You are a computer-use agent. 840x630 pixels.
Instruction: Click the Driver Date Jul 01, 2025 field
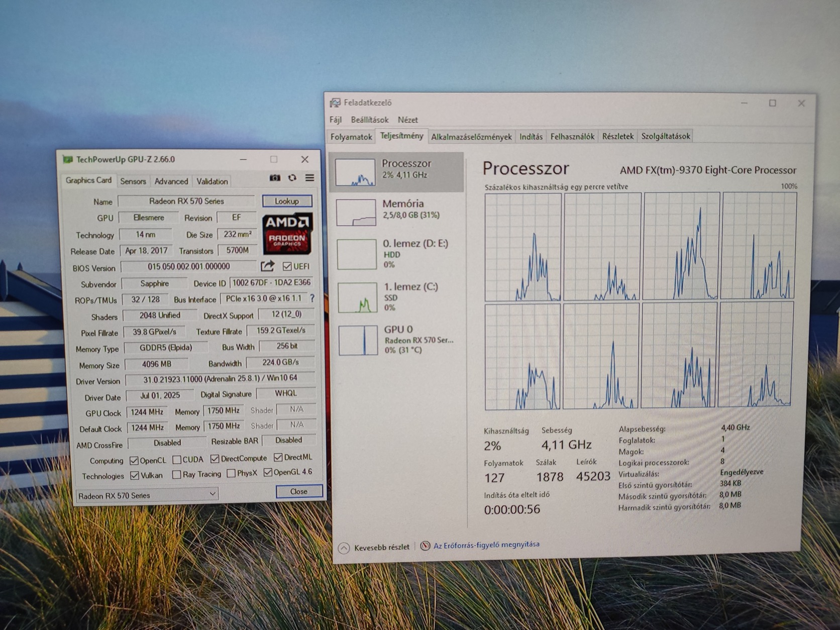click(x=160, y=395)
